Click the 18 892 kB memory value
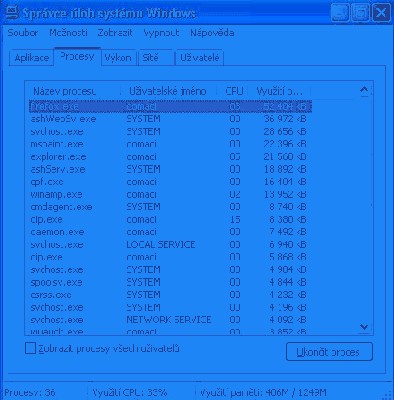The width and height of the screenshot is (394, 400). tap(285, 169)
